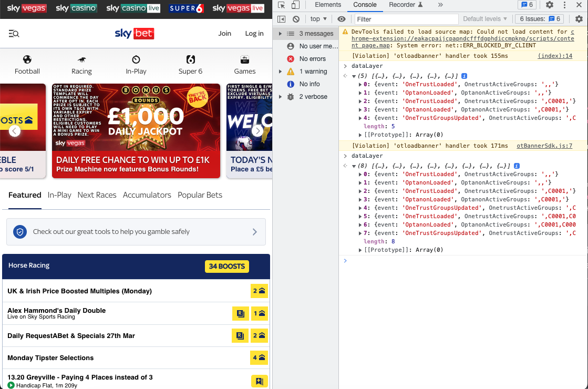Viewport: 588px width, 389px height.
Task: Expand Prototype Array(0) under length 8
Action: click(360, 250)
